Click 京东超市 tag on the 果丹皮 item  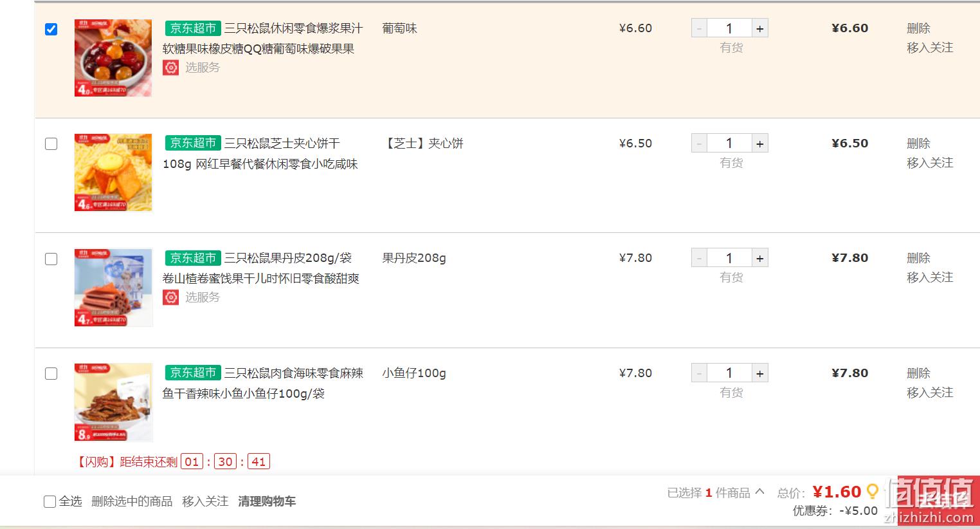[193, 258]
